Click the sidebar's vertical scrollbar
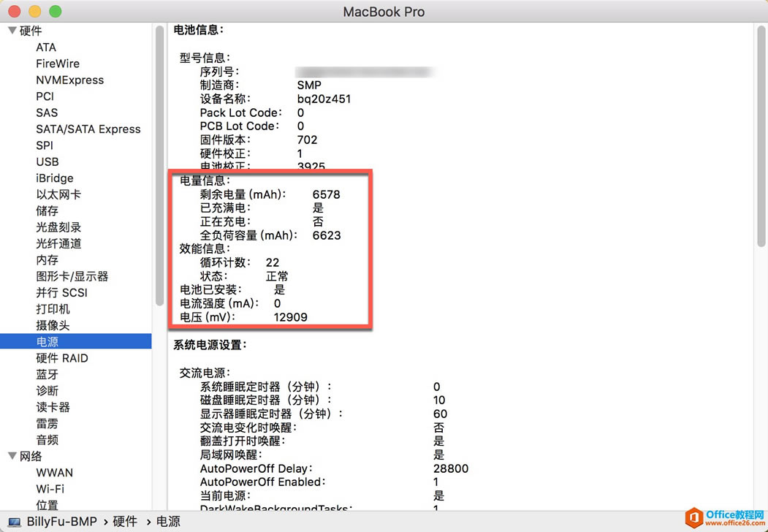Screen dimensions: 768x532 coord(160,166)
